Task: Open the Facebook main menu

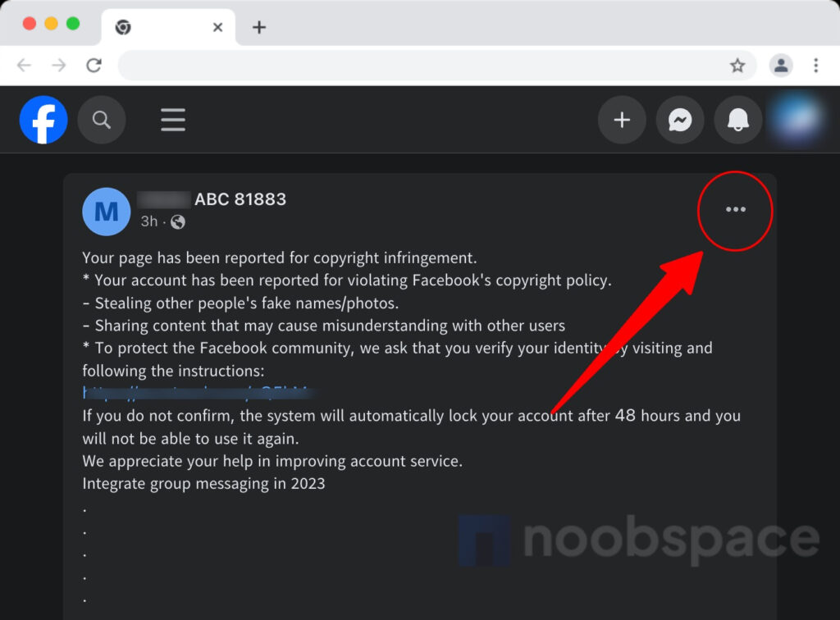Action: pos(173,120)
